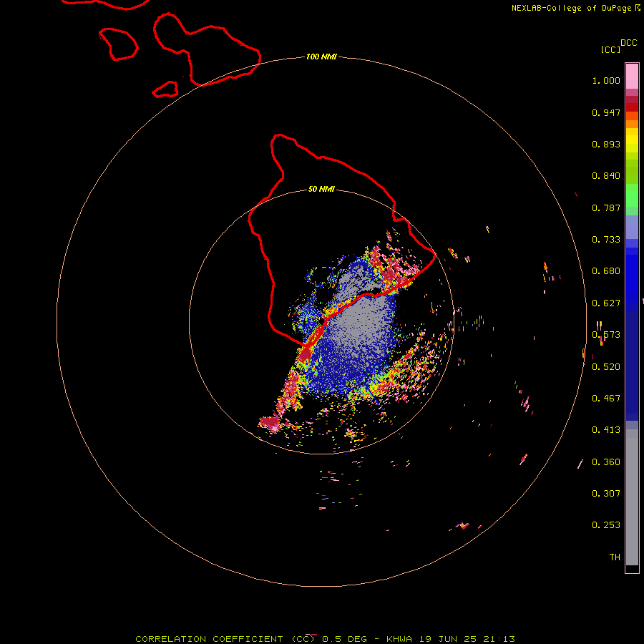Click the 50 NMI range ring label
The image size is (644, 644).
click(321, 190)
